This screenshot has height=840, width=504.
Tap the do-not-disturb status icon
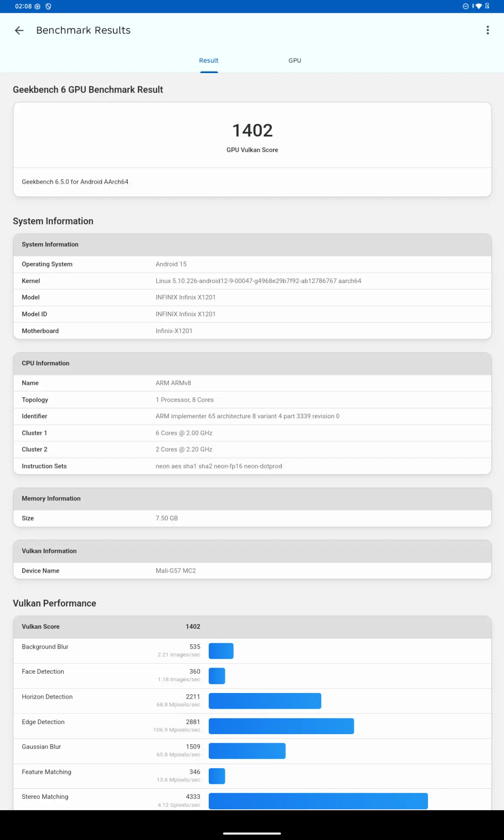click(x=465, y=7)
